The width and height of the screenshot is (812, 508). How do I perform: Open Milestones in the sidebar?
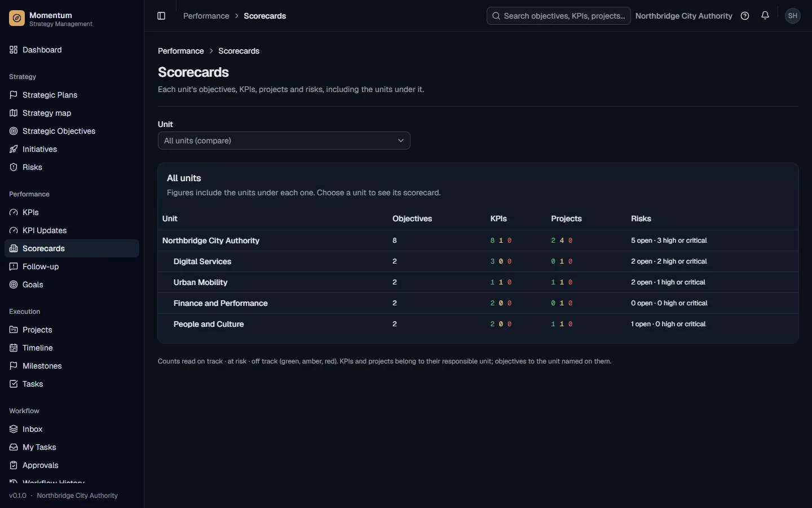point(72,366)
